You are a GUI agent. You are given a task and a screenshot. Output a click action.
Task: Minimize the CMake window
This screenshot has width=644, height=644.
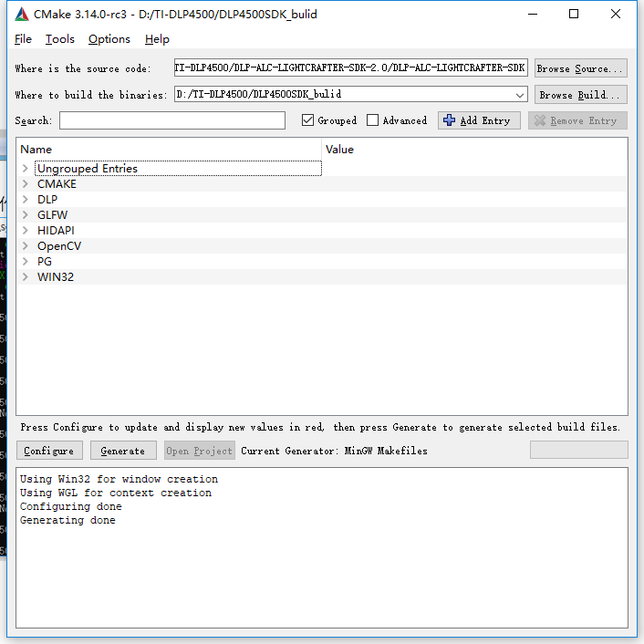coord(533,14)
